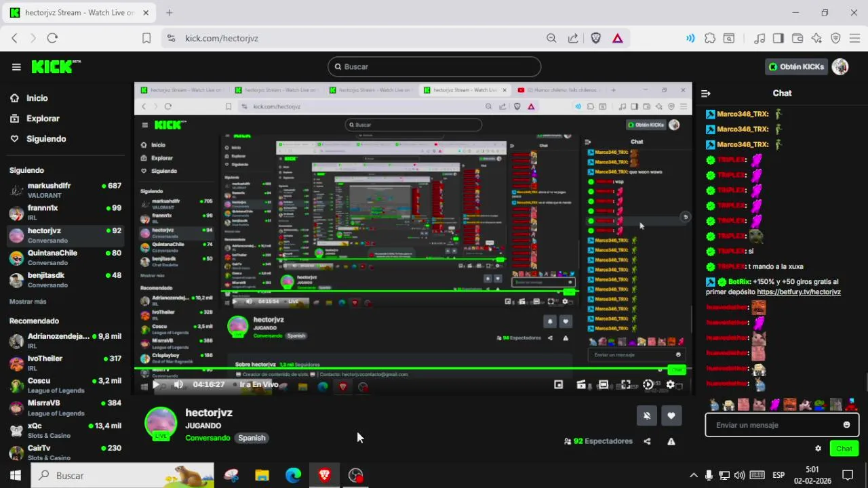Expand following list with Mostrar más
This screenshot has width=868, height=488.
coord(28,302)
